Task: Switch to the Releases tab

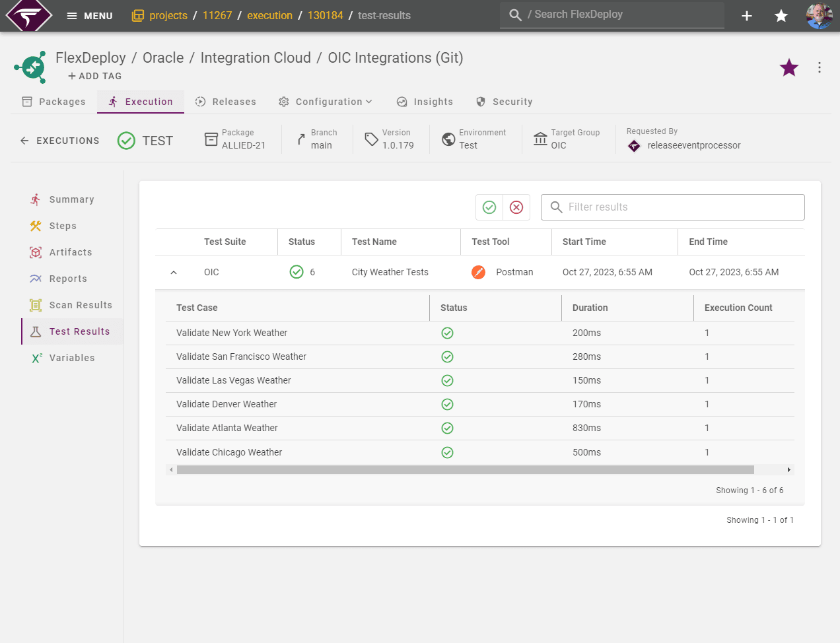Action: tap(226, 102)
